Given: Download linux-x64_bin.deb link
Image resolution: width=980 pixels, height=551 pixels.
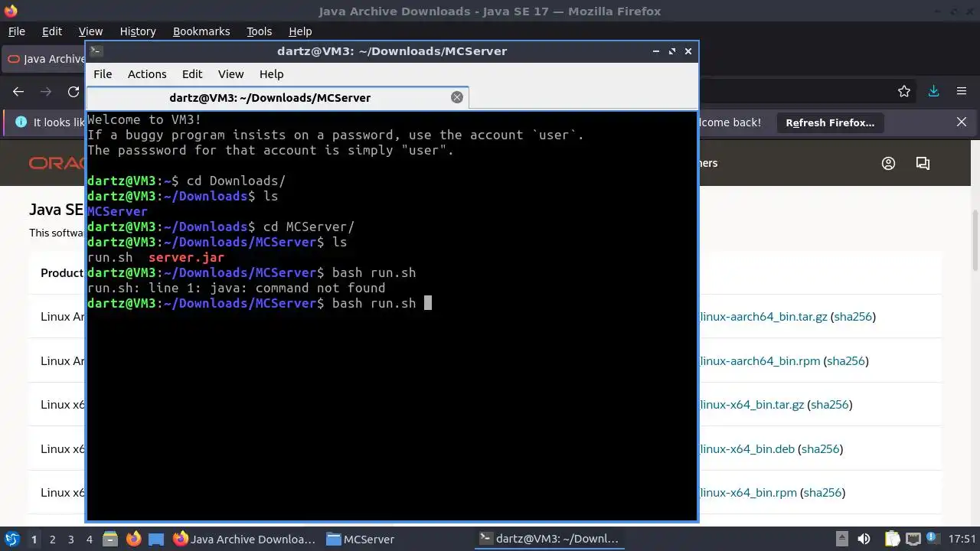Looking at the screenshot, I should [747, 449].
